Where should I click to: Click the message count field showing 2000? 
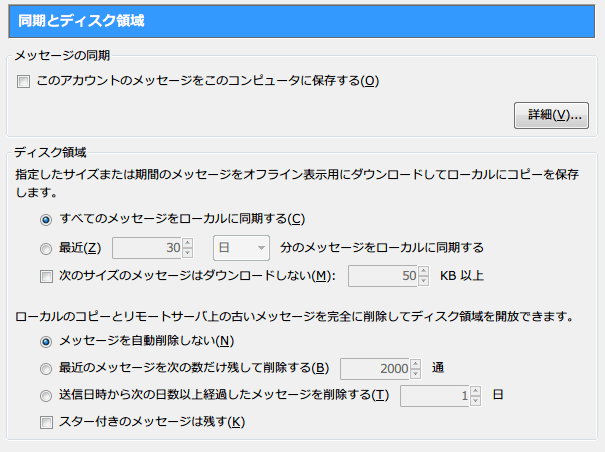pos(375,368)
